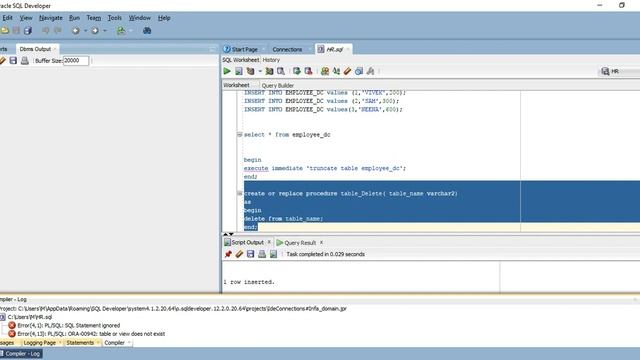This screenshot has height=360, width=640.
Task: Switch to the Query Builder tab
Action: coord(278,85)
